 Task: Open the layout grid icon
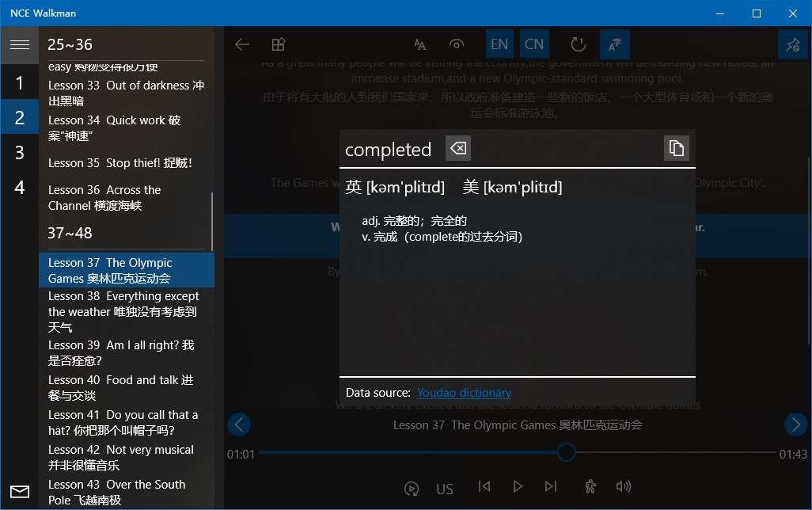tap(279, 44)
